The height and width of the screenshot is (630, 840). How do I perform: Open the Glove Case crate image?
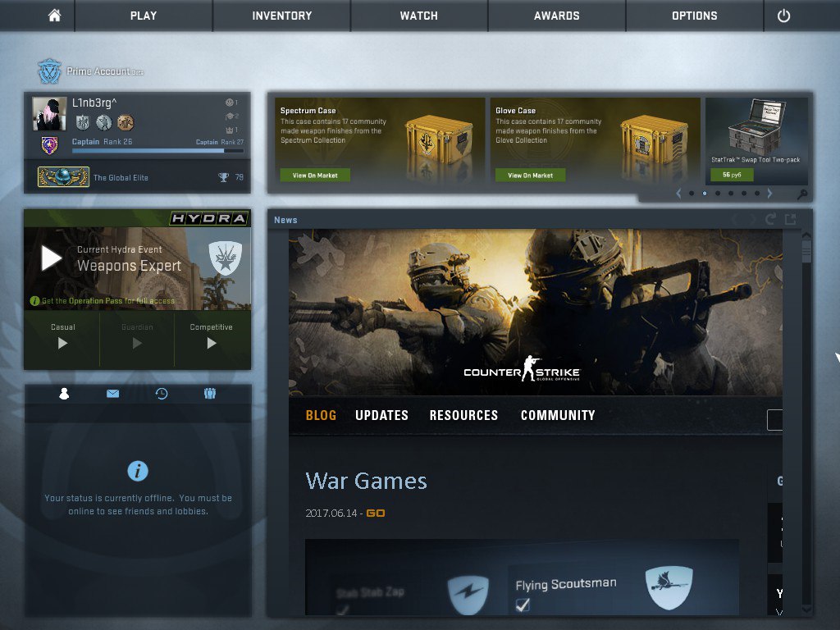[x=654, y=141]
